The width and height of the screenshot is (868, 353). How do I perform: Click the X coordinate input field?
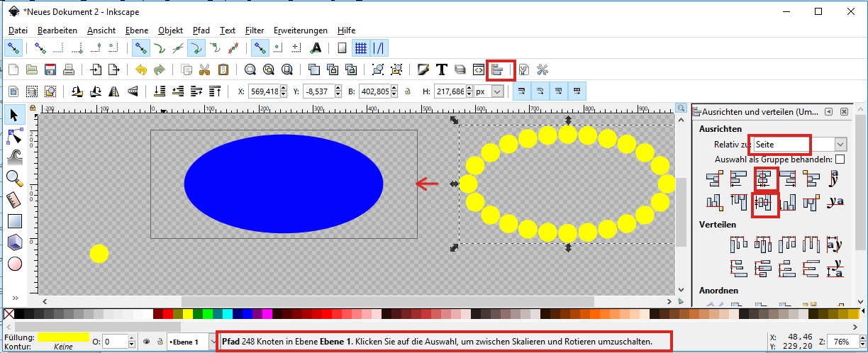point(264,91)
